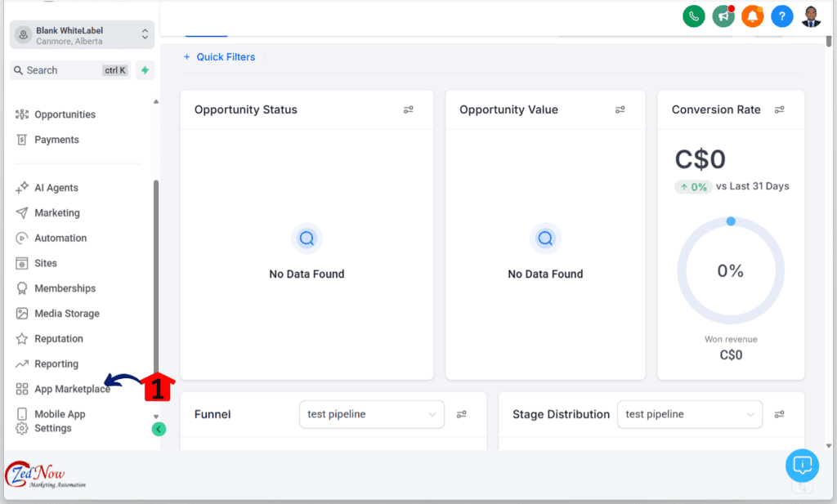Open Opportunity Value widget settings icon

[620, 109]
